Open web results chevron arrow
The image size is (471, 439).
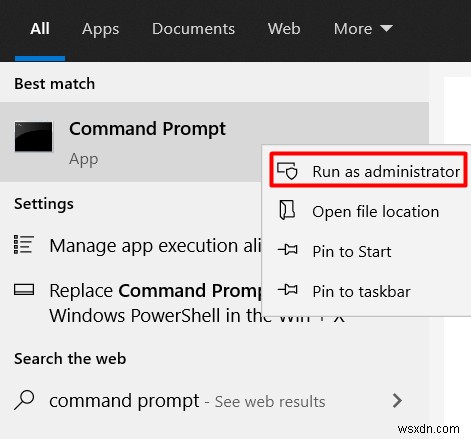(397, 400)
